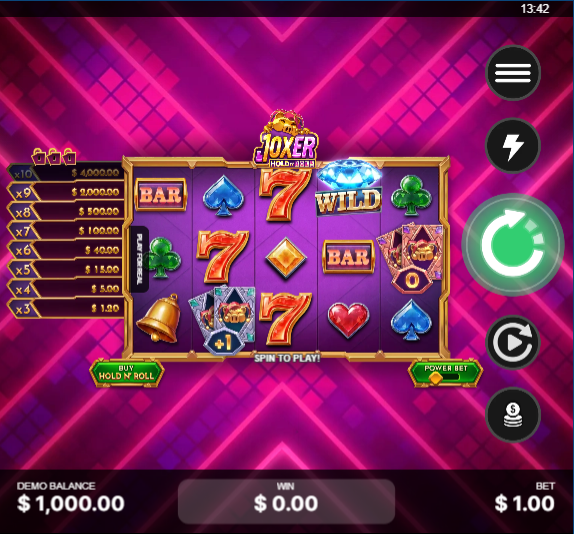Viewport: 574px width, 534px height.
Task: Enable turbo spin lightning icon
Action: pyautogui.click(x=513, y=145)
